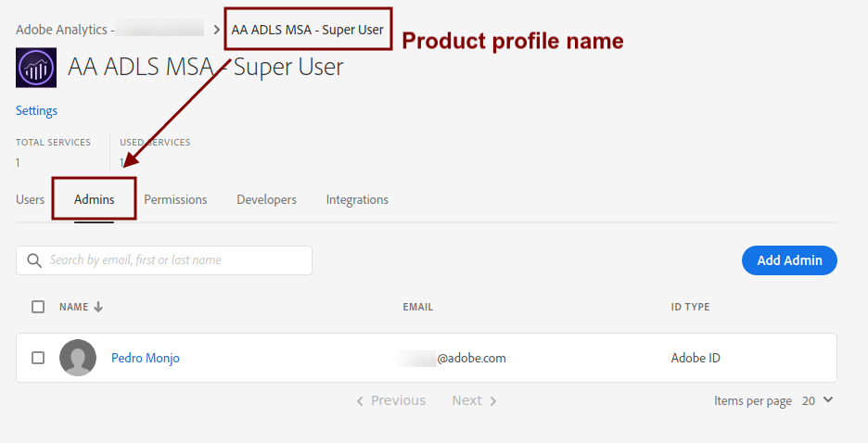This screenshot has height=443, width=868.
Task: Switch to the Users tab
Action: tap(31, 199)
